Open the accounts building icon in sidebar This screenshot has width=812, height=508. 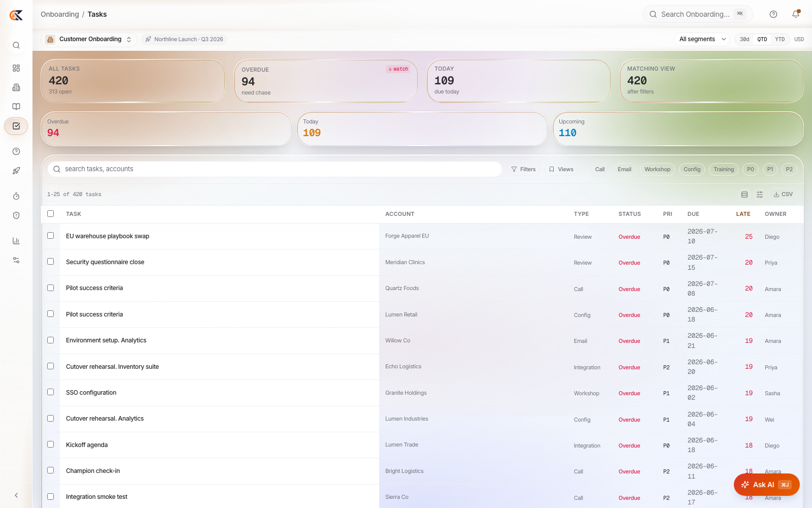point(16,87)
